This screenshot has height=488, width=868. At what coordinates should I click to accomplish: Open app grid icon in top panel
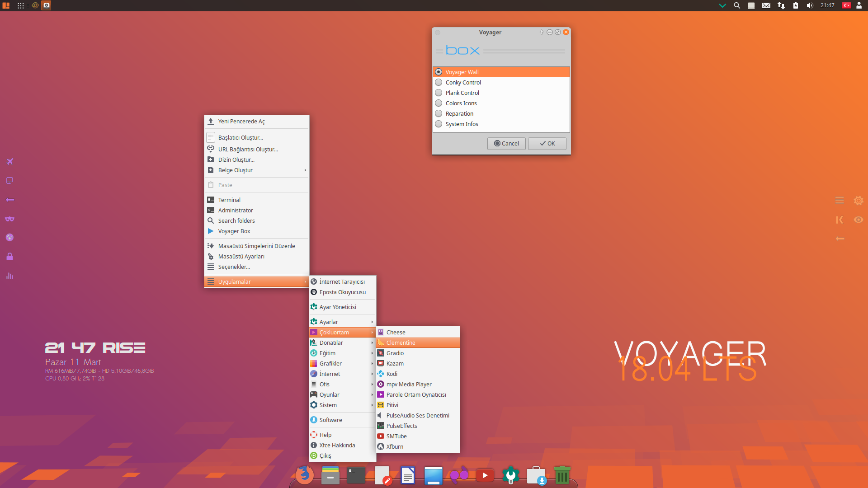(21, 5)
